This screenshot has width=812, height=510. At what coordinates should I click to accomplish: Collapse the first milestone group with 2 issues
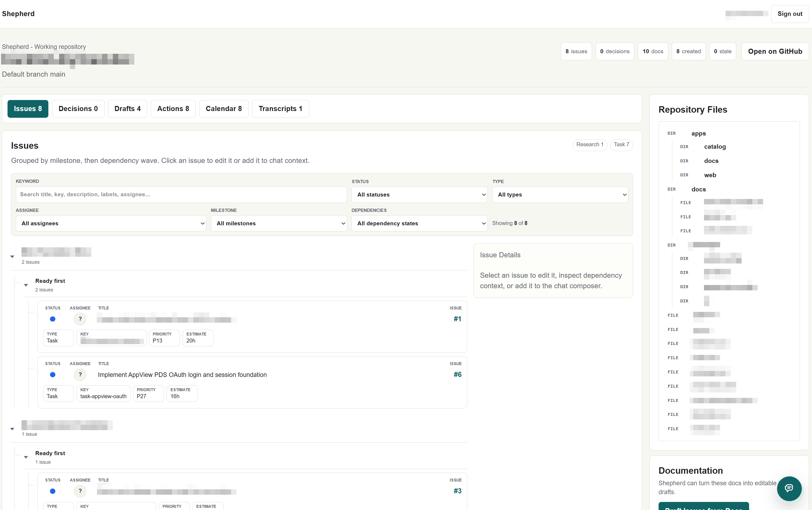tap(12, 257)
